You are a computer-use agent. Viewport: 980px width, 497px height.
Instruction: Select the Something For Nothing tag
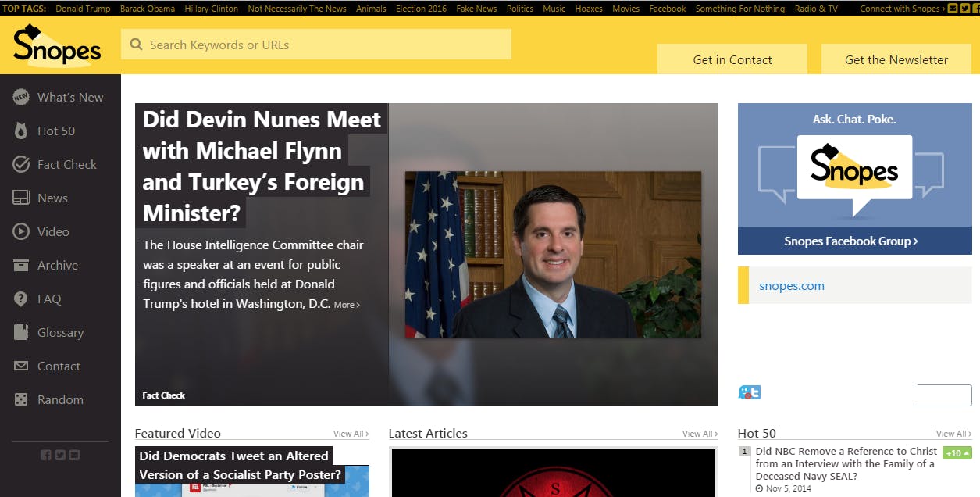(x=740, y=9)
